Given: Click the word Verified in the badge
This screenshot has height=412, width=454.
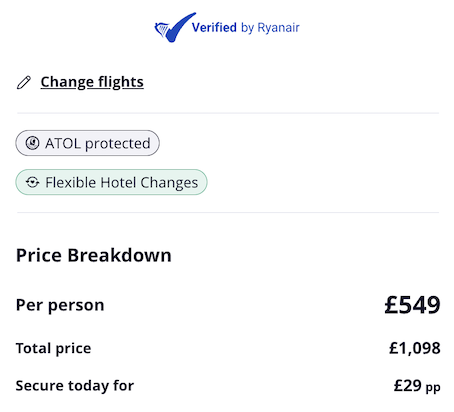Looking at the screenshot, I should point(214,27).
